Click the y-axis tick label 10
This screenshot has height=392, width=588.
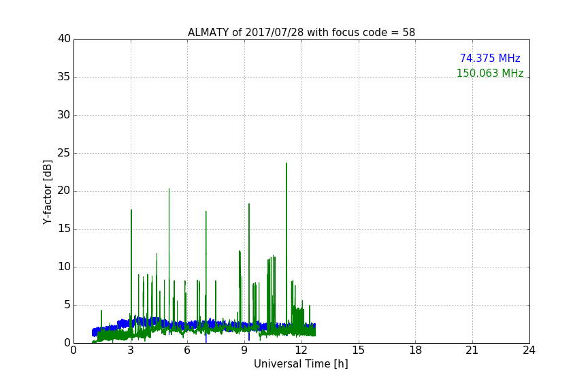(x=64, y=267)
